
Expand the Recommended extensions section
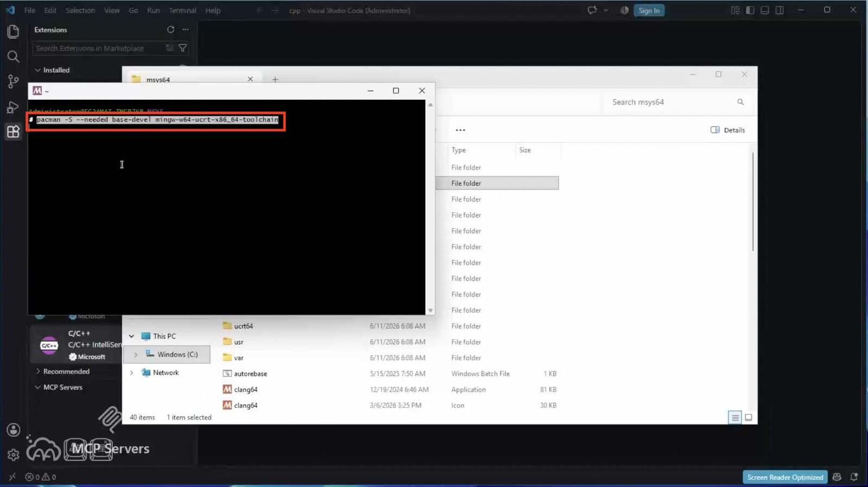37,371
